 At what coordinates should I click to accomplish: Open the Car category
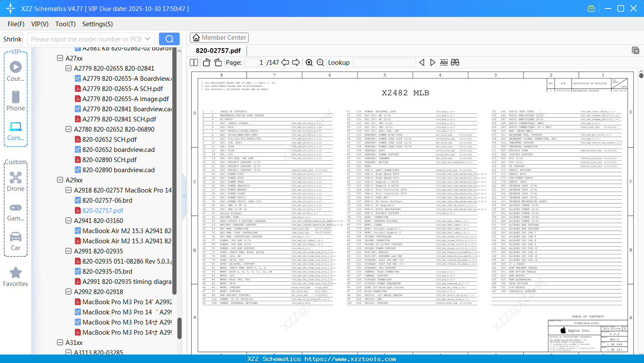point(16,241)
